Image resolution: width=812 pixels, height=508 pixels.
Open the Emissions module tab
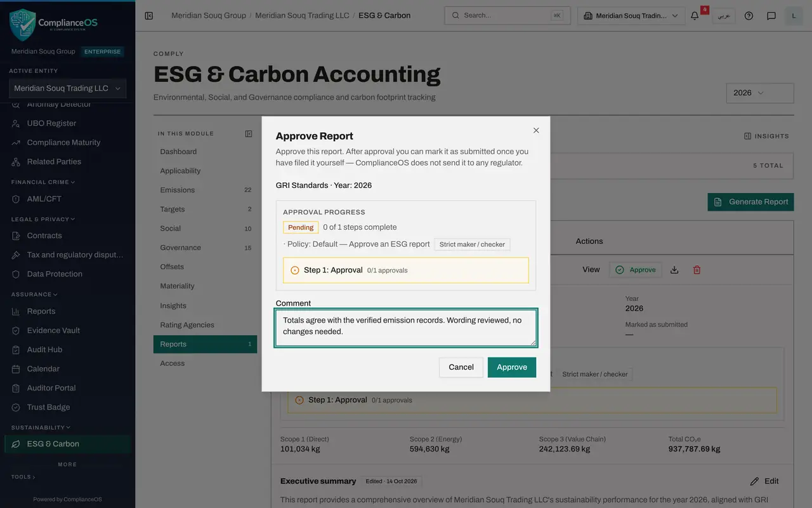click(205, 190)
